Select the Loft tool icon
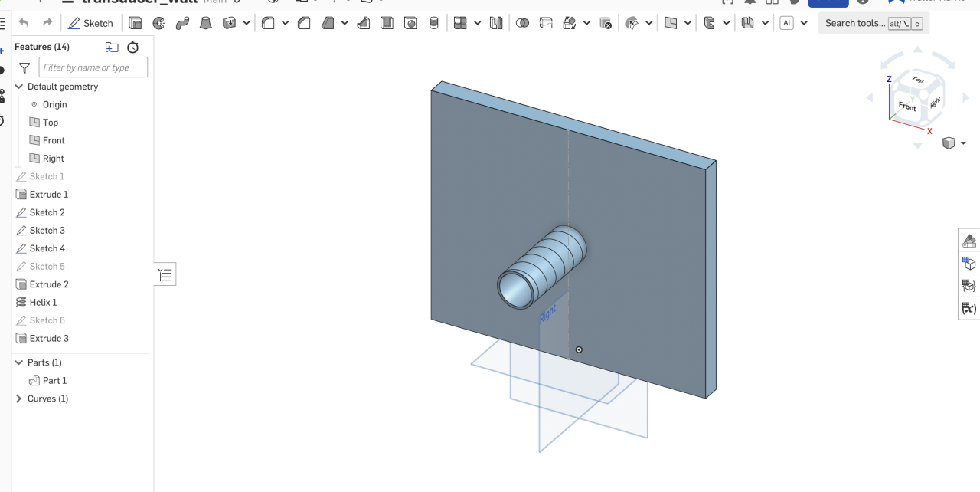The width and height of the screenshot is (980, 492). click(205, 23)
